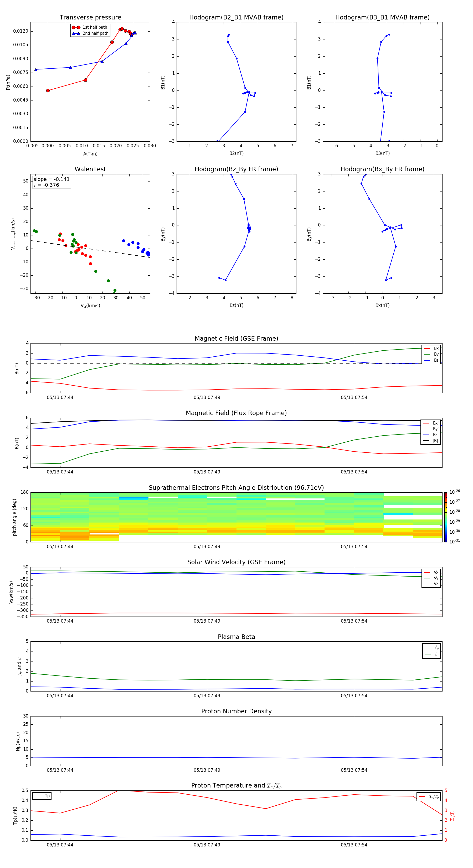The width and height of the screenshot is (473, 868).
Task: Click the 'VA(km/s)' x-axis label
Action: pos(90,306)
